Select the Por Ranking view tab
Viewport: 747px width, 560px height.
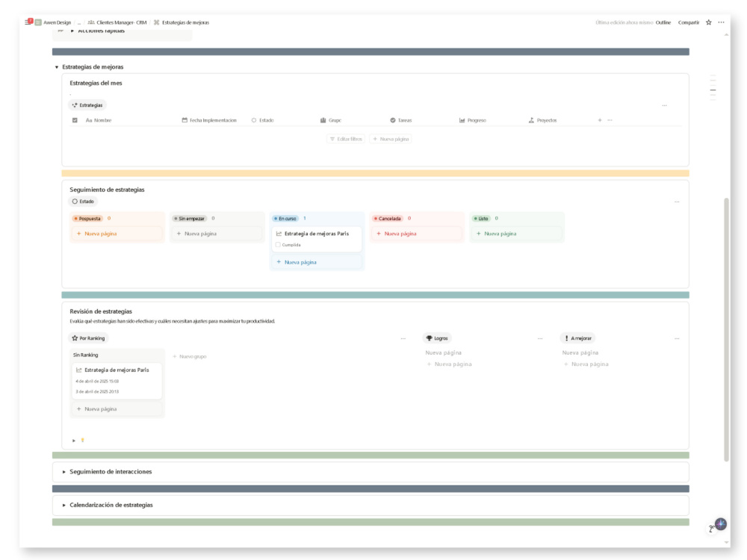(89, 338)
